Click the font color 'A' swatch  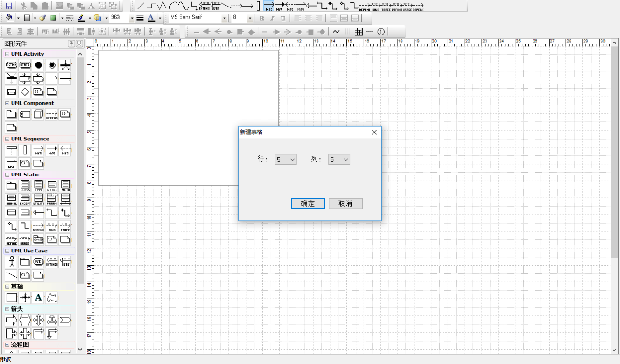(x=151, y=18)
